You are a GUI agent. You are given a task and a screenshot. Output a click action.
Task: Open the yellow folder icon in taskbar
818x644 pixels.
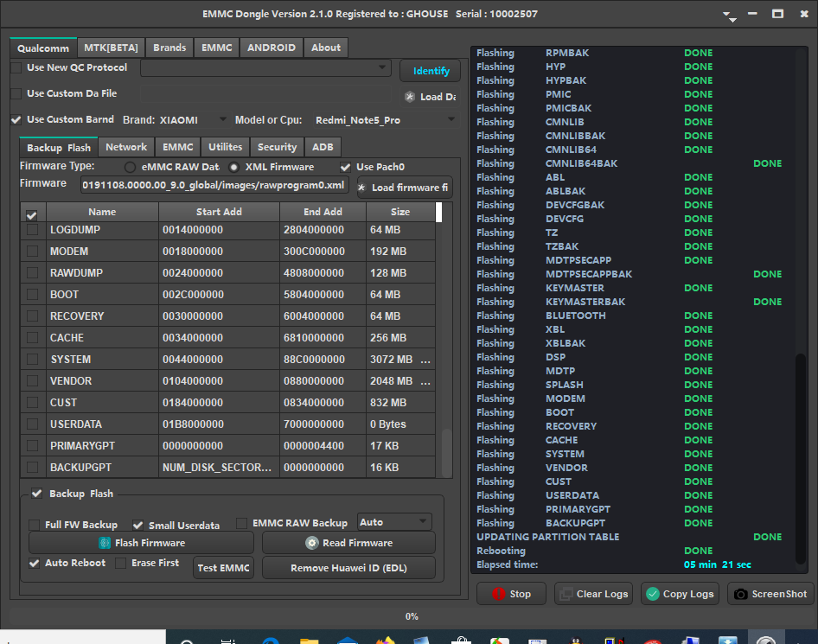coord(309,641)
